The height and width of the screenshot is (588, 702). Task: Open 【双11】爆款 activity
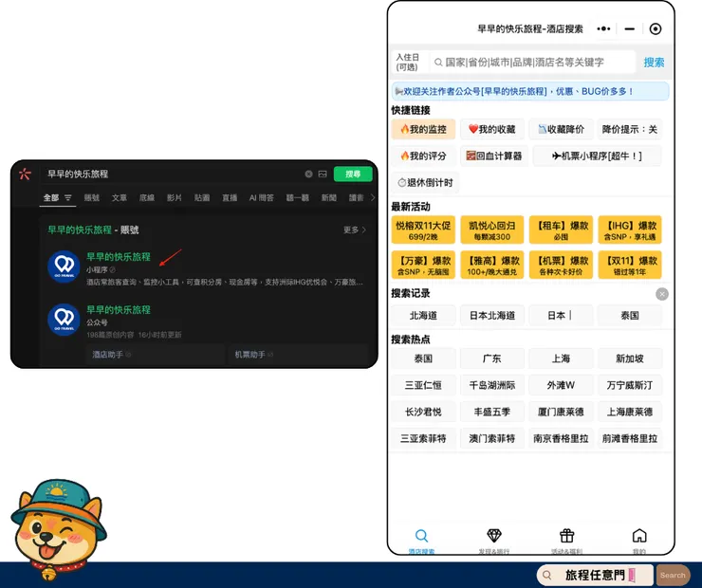coord(630,265)
